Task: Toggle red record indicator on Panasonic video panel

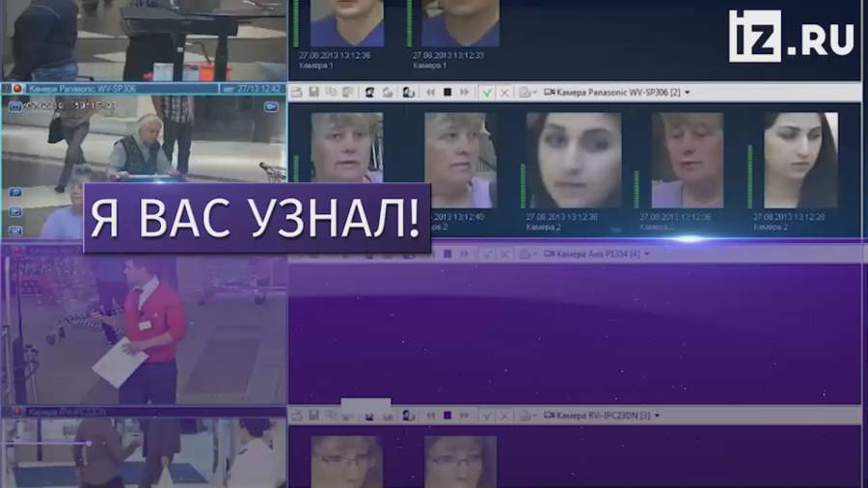Action: (x=16, y=89)
